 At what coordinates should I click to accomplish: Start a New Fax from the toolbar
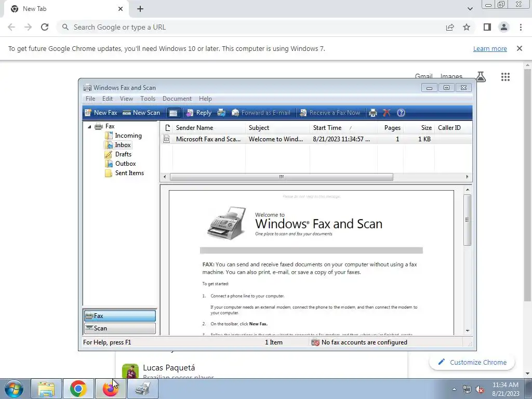click(x=101, y=113)
